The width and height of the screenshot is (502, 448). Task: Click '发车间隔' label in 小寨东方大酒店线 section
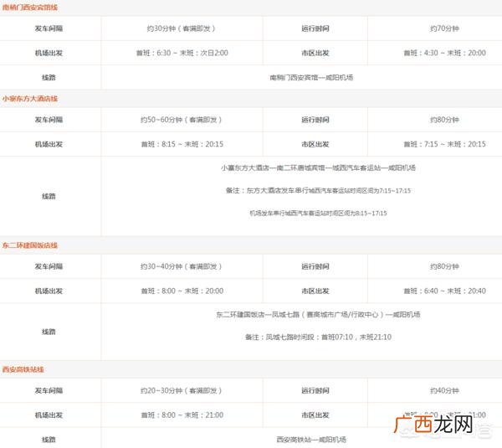[49, 120]
